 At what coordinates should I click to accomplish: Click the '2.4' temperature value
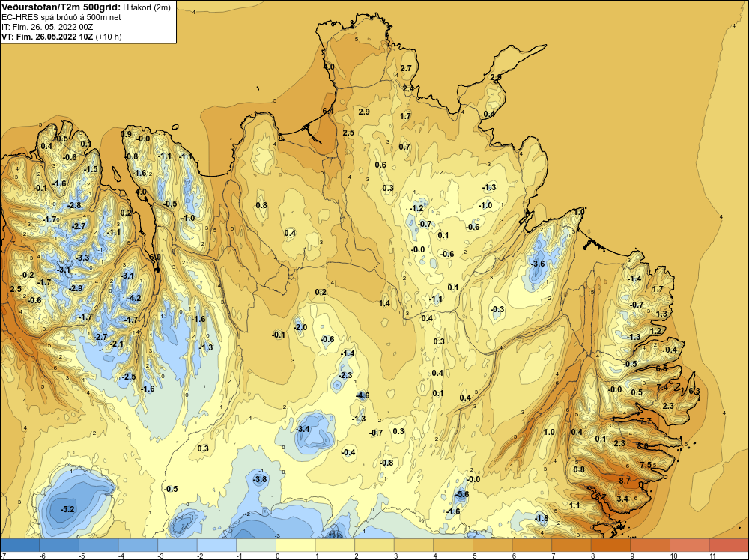408,88
